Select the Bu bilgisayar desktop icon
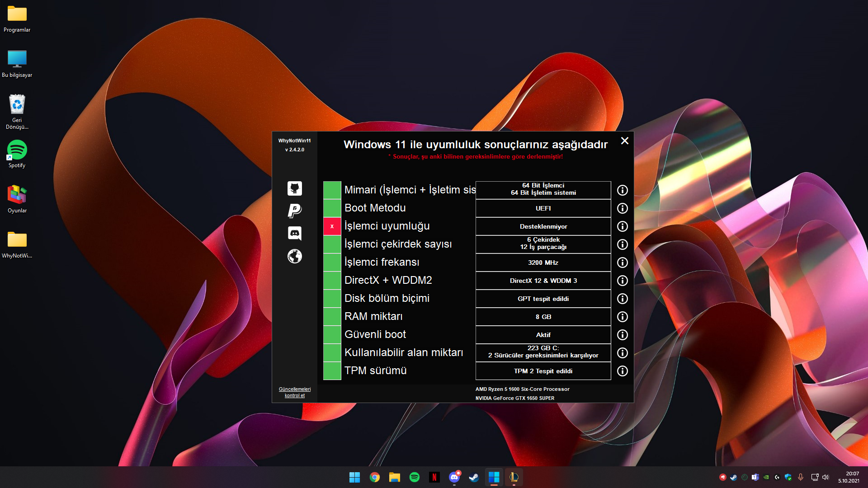Screen dimensions: 868x488 click(x=17, y=64)
